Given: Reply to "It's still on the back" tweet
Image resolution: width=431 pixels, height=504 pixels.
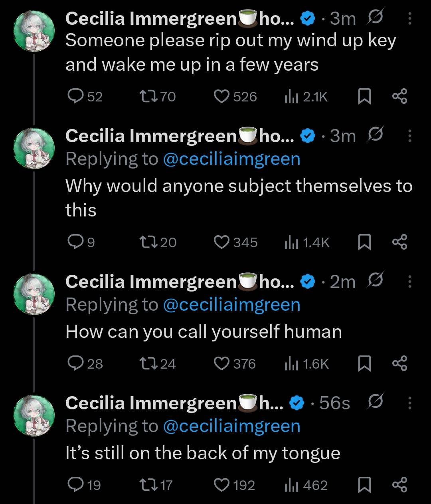Looking at the screenshot, I should 75,485.
